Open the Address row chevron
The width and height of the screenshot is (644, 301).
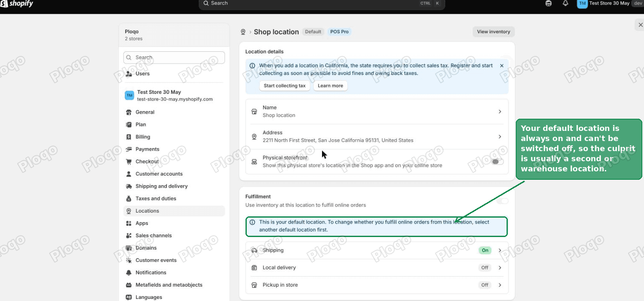coord(500,136)
